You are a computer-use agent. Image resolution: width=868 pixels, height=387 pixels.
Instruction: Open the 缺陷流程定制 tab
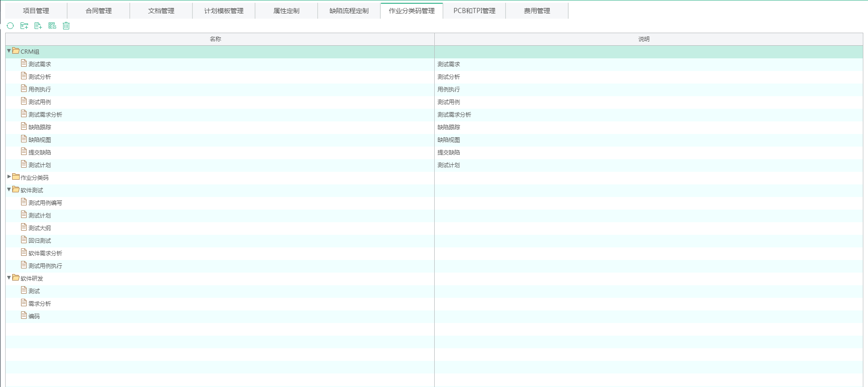349,11
